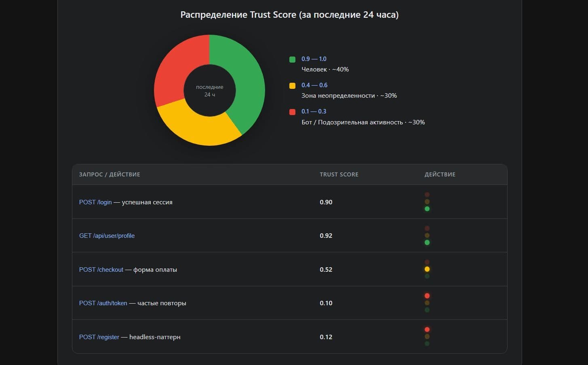Open the GET /api/user/profile link

point(107,236)
